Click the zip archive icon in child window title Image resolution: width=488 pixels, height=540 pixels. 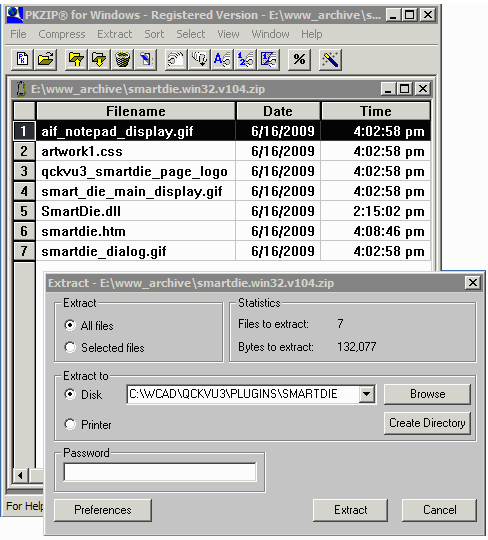pyautogui.click(x=21, y=89)
